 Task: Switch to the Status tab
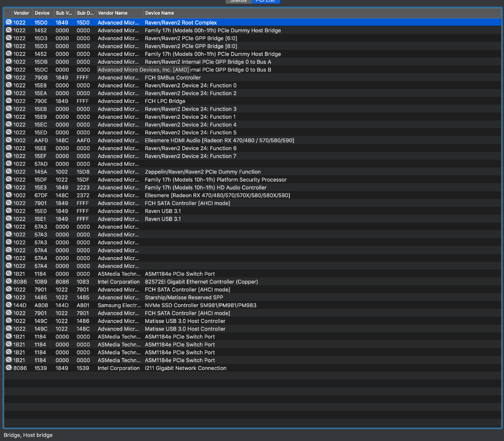(x=238, y=1)
